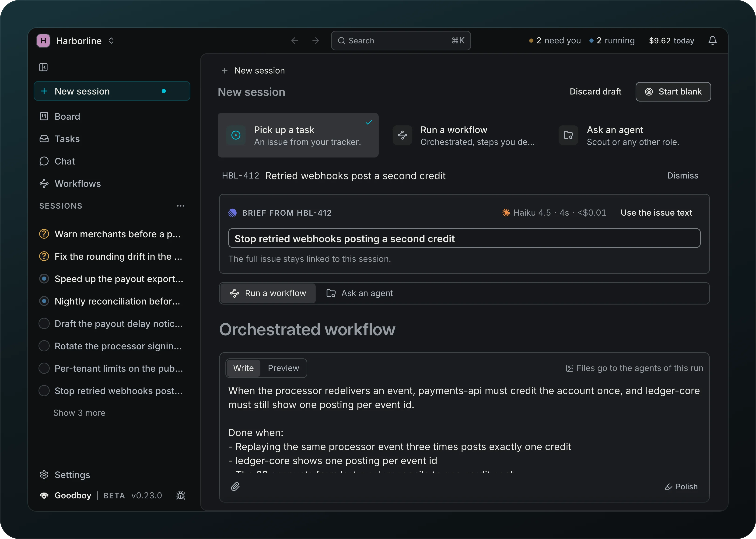
Task: Edit the 'Stop retried webhooks' title field
Action: pos(464,238)
